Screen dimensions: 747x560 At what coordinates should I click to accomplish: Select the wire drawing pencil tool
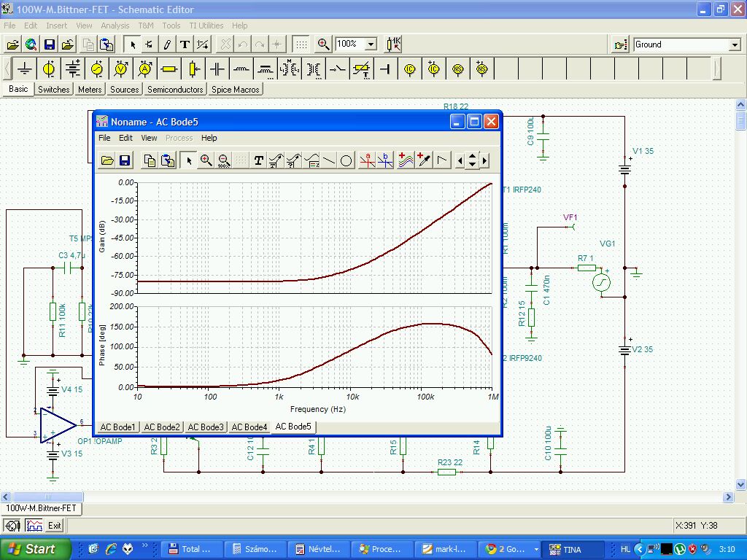(x=167, y=44)
